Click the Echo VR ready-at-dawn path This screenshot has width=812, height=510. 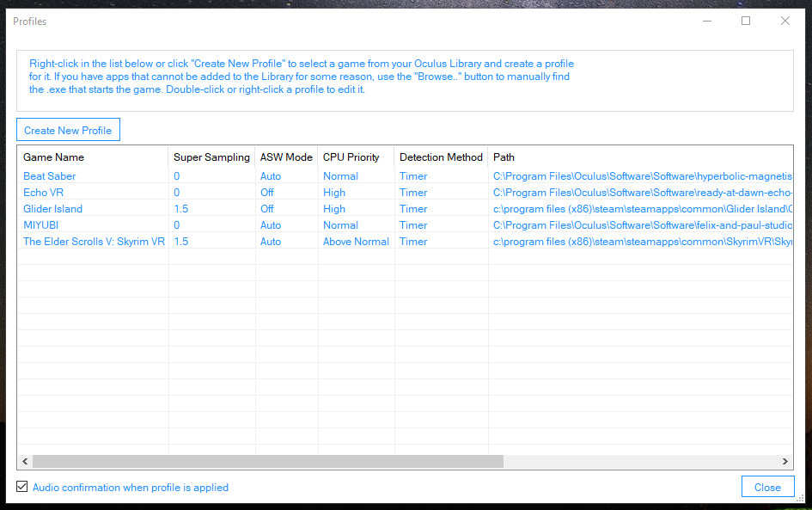pos(642,193)
